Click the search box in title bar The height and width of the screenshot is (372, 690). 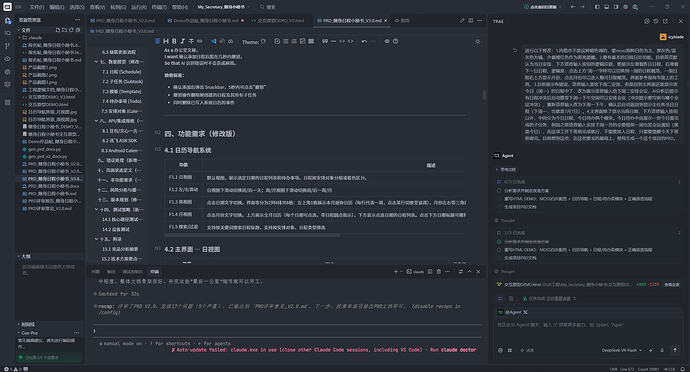coord(268,7)
